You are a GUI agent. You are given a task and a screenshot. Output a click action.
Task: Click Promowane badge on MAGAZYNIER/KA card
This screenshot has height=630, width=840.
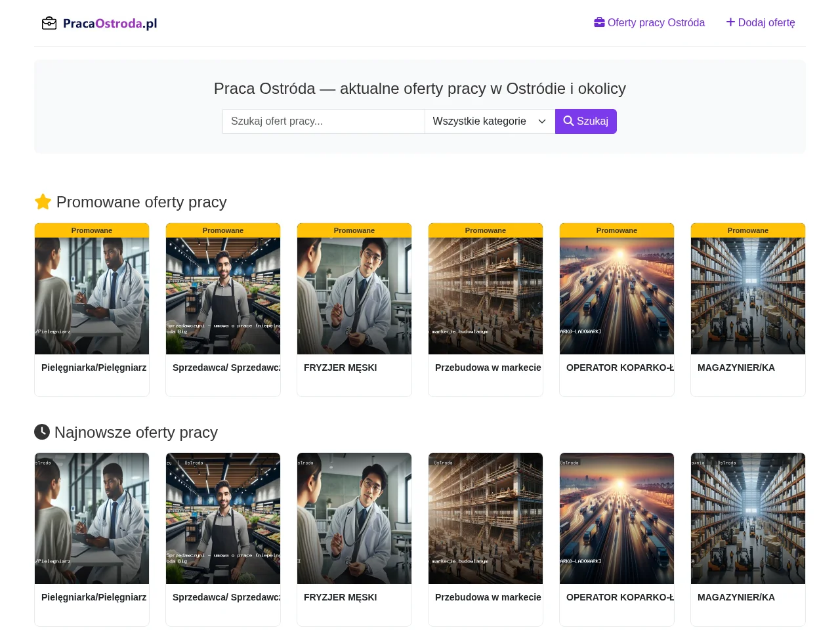[748, 230]
